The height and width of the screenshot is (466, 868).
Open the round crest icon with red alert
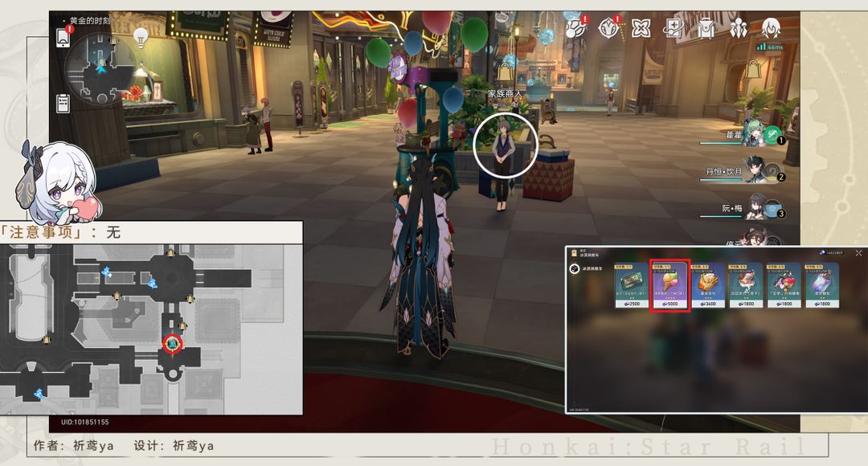pos(609,27)
